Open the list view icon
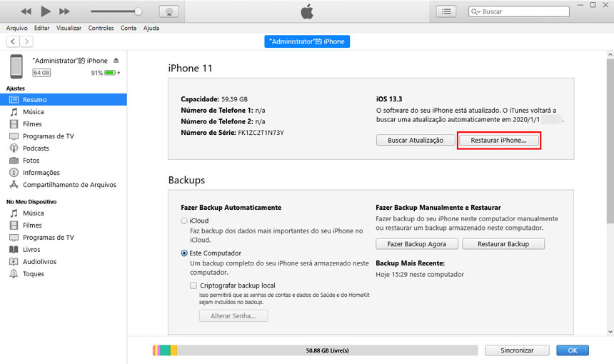 tap(446, 11)
